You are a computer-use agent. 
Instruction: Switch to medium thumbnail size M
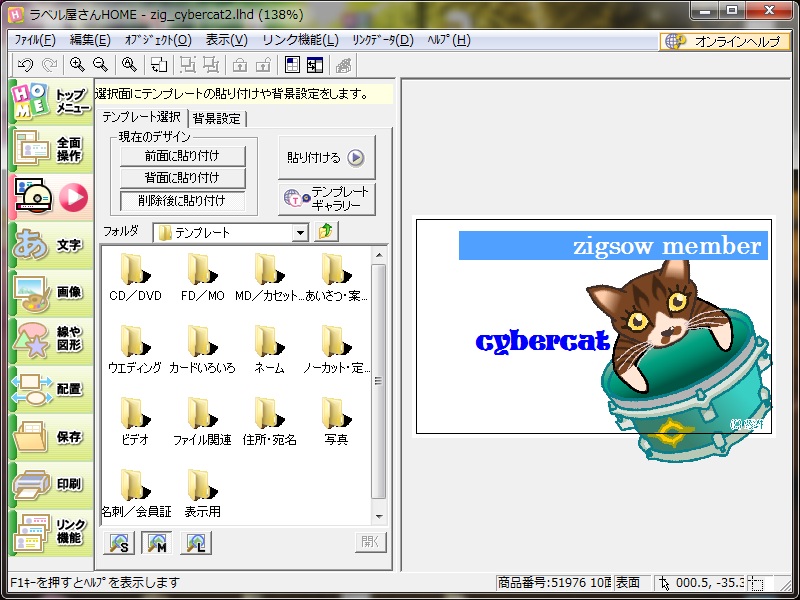pos(157,543)
